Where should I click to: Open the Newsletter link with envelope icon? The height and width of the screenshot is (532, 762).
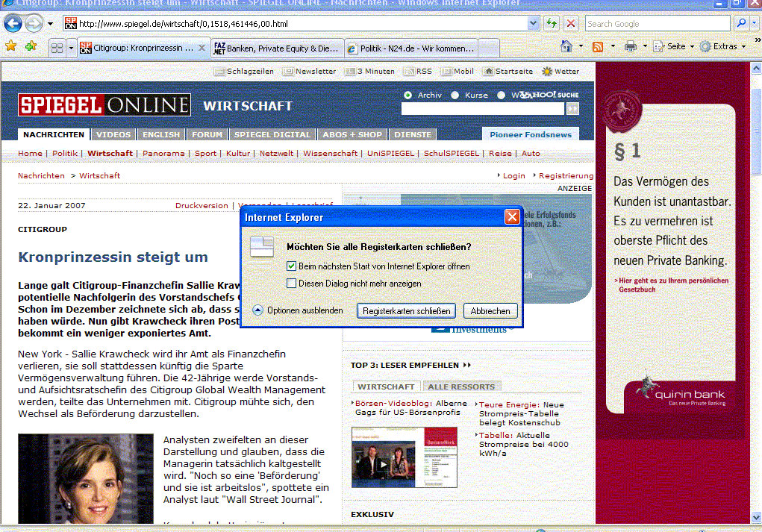310,71
